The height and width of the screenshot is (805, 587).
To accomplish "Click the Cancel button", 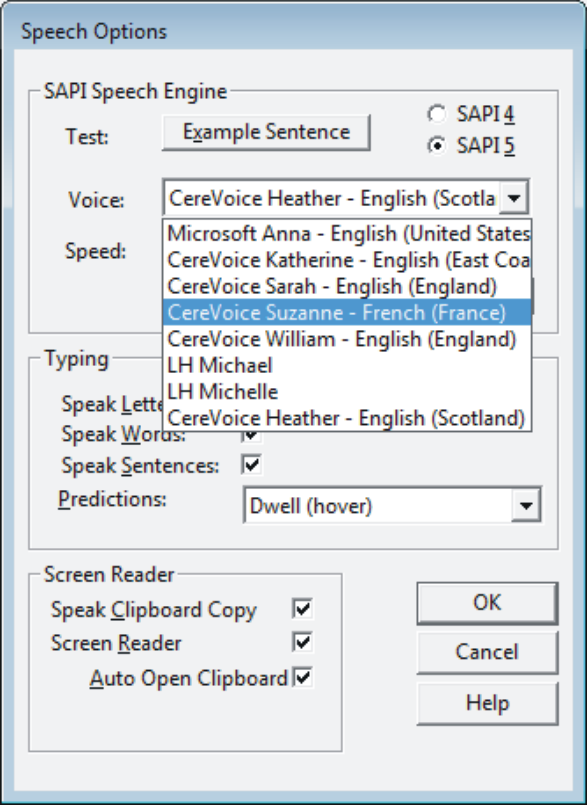I will tap(487, 653).
